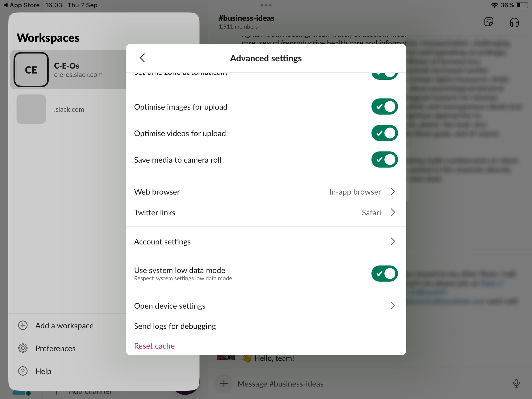Navigate back from Advanced settings
The image size is (532, 399).
point(142,57)
